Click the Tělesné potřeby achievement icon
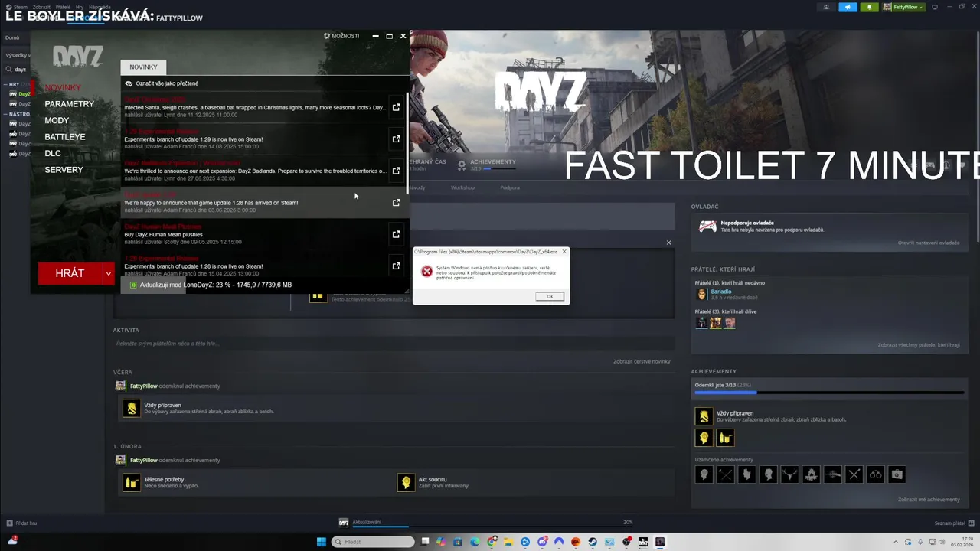980x551 pixels. click(132, 482)
